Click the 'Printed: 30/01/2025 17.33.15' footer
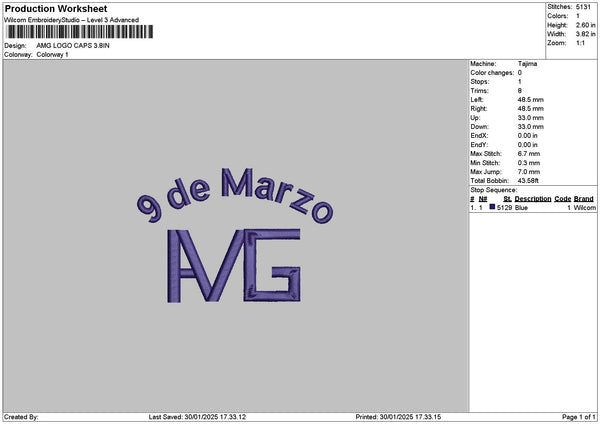Viewport: 600px width, 424px height. point(398,417)
